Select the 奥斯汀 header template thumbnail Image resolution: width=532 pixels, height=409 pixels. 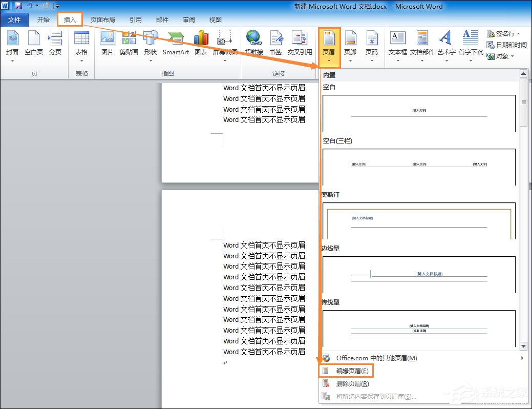(x=419, y=220)
